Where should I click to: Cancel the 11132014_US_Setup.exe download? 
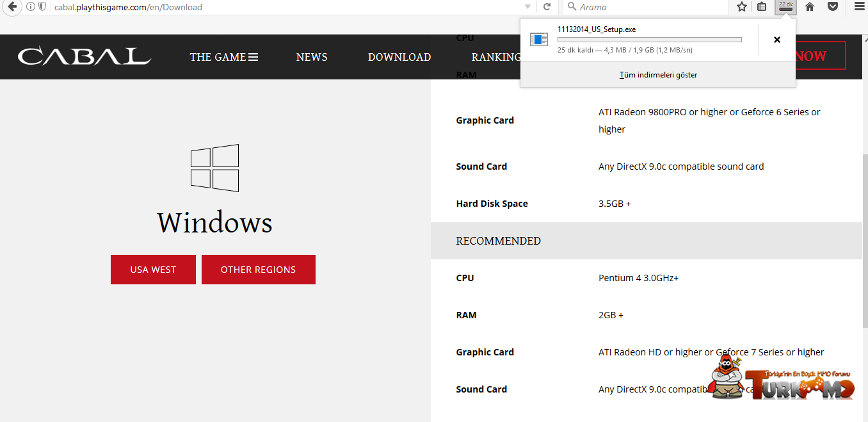(x=777, y=40)
